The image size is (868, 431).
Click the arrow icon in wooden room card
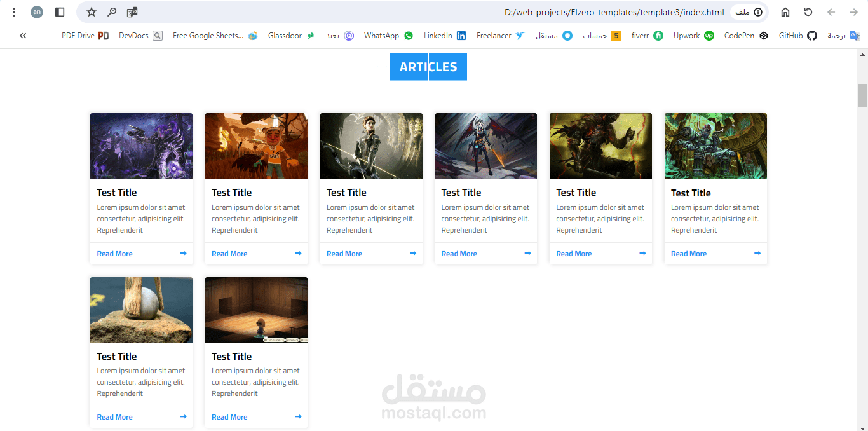(x=298, y=416)
